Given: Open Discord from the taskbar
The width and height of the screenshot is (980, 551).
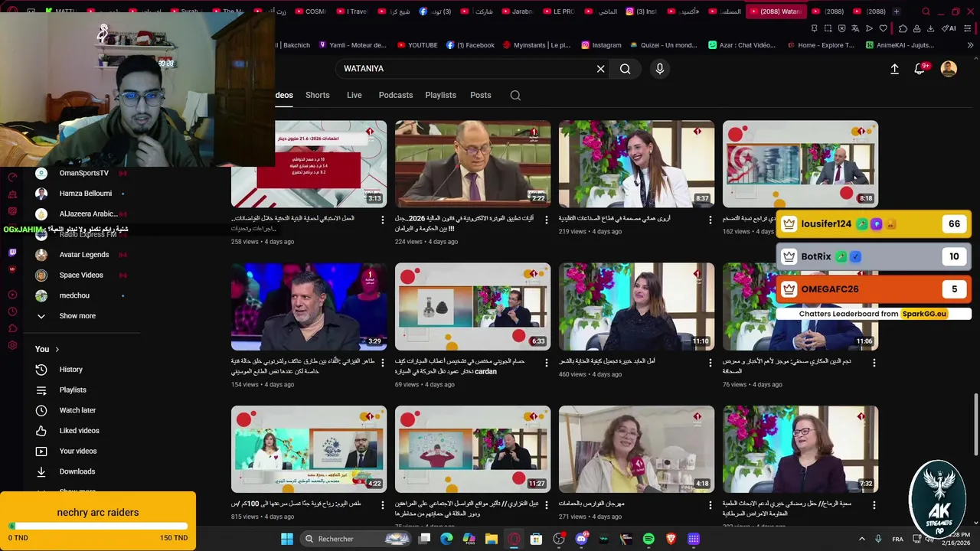Looking at the screenshot, I should pos(581,539).
